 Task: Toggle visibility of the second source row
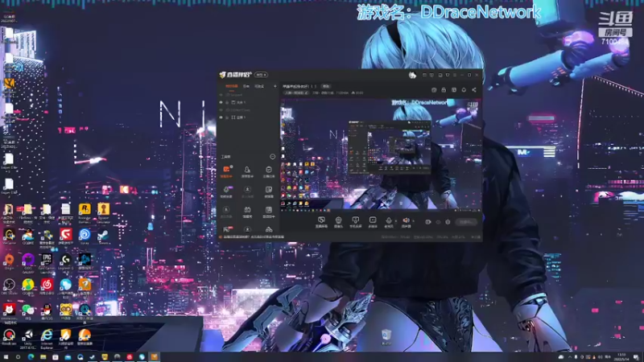221,102
